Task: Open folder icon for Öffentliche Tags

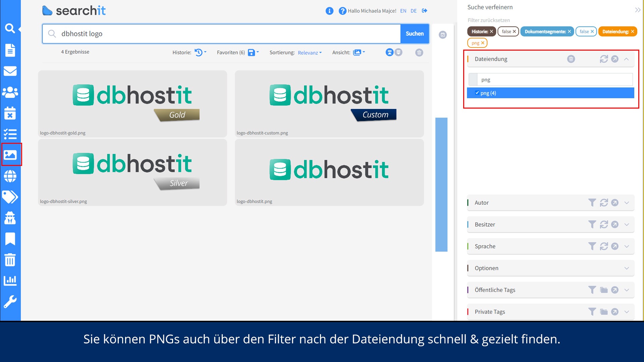Action: tap(604, 290)
